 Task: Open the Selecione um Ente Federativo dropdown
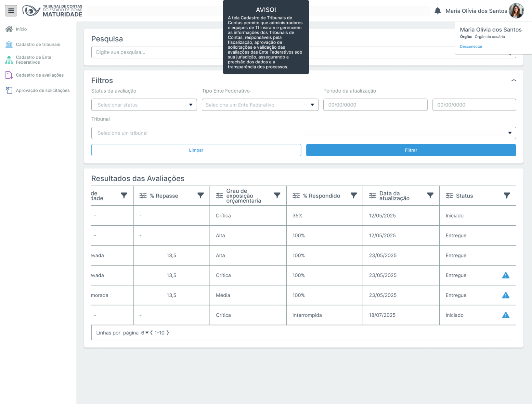[x=260, y=105]
